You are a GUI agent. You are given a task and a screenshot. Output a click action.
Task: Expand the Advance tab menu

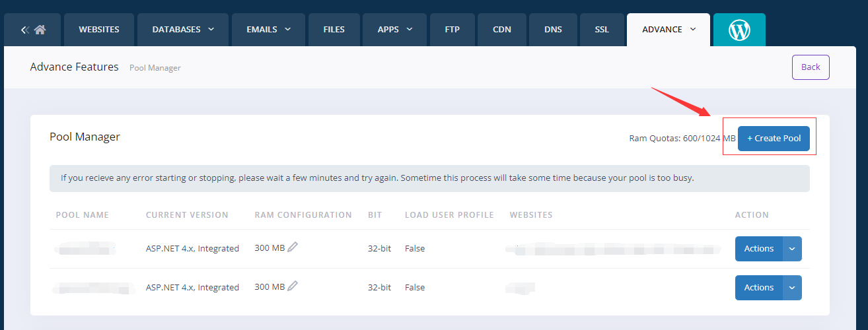pyautogui.click(x=669, y=30)
